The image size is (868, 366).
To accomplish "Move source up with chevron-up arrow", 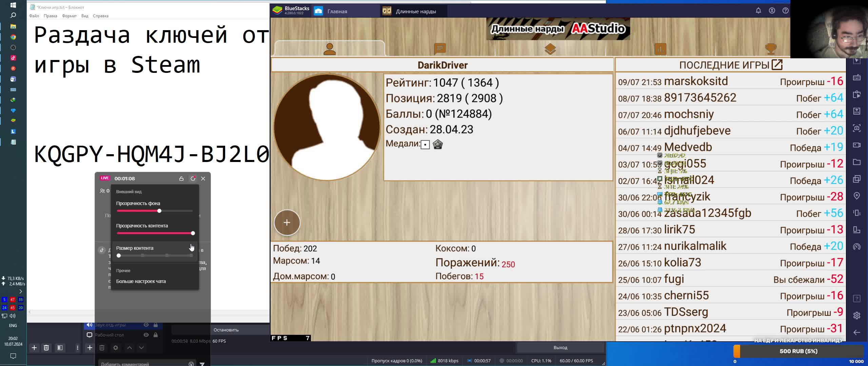I will 129,348.
